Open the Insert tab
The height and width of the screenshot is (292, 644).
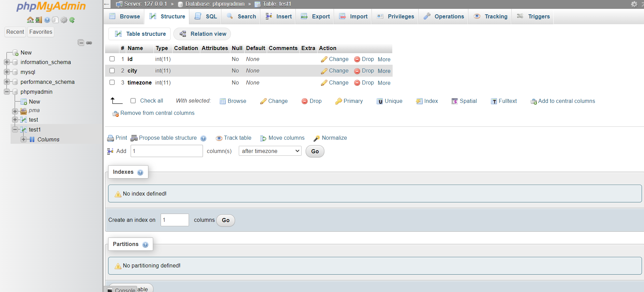[x=278, y=16]
